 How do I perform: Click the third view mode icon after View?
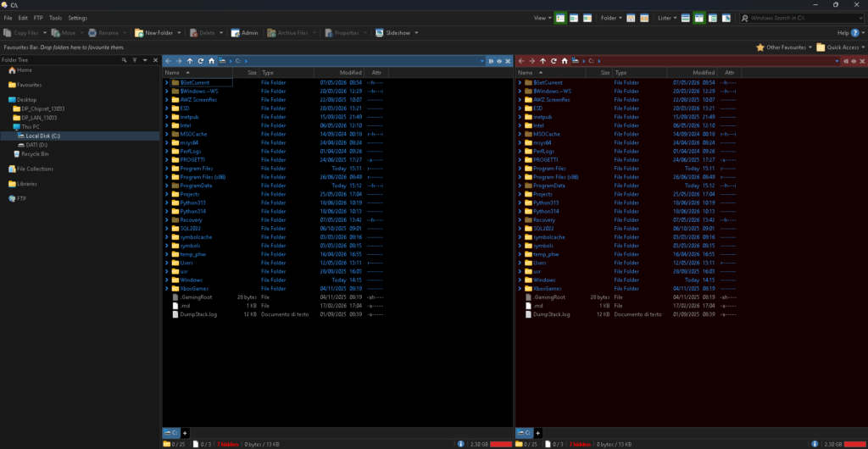coord(587,19)
